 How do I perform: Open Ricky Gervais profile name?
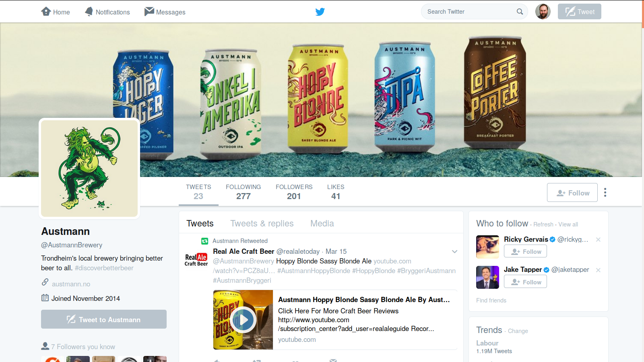click(x=526, y=239)
